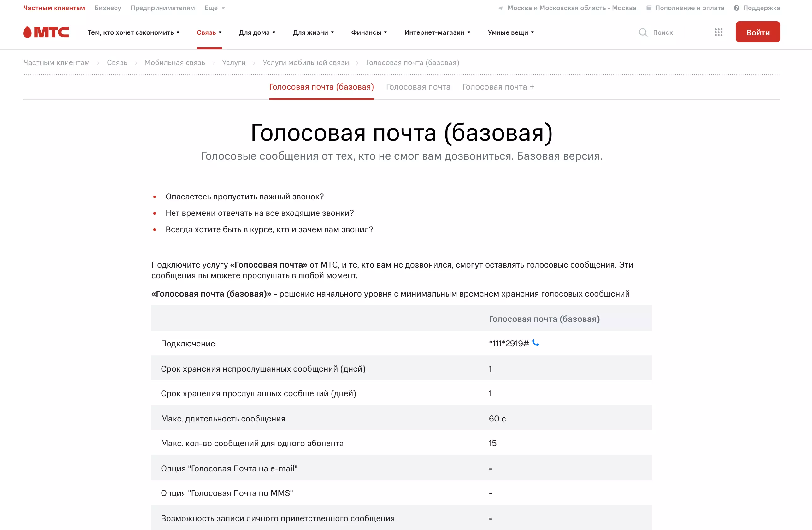Image resolution: width=812 pixels, height=530 pixels.
Task: Go to Услуги мобильной связи breadcrumb
Action: (306, 62)
